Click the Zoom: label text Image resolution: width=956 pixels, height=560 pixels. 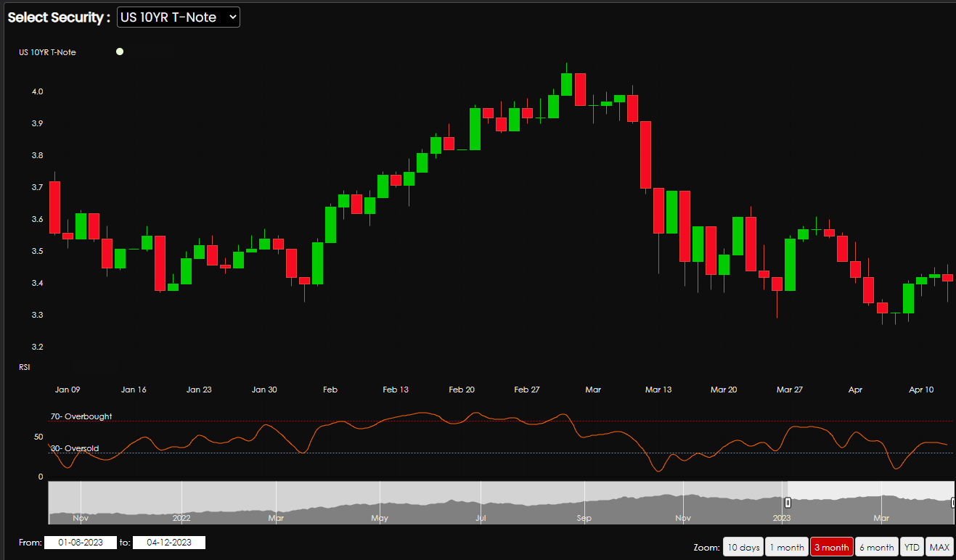(706, 547)
